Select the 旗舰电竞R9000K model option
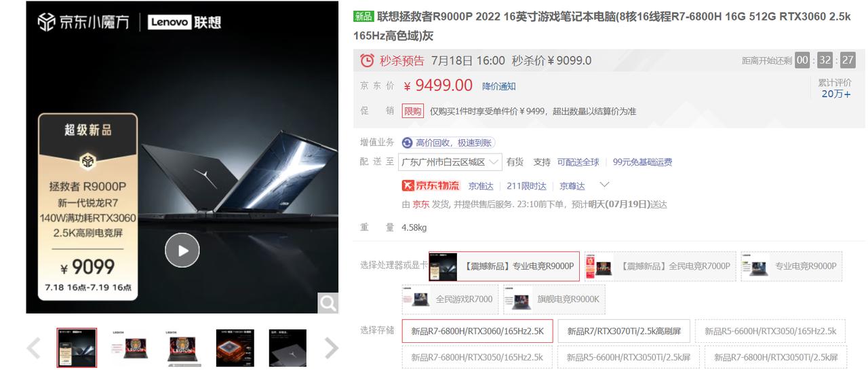Image resolution: width=868 pixels, height=370 pixels. point(554,299)
